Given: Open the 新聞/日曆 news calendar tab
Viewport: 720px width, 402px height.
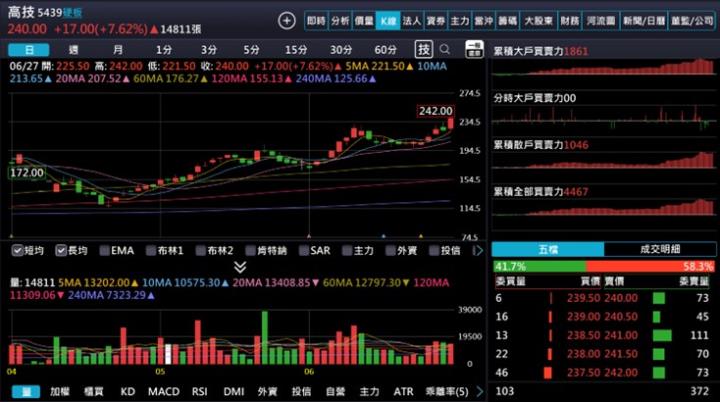Looking at the screenshot, I should pos(644,21).
